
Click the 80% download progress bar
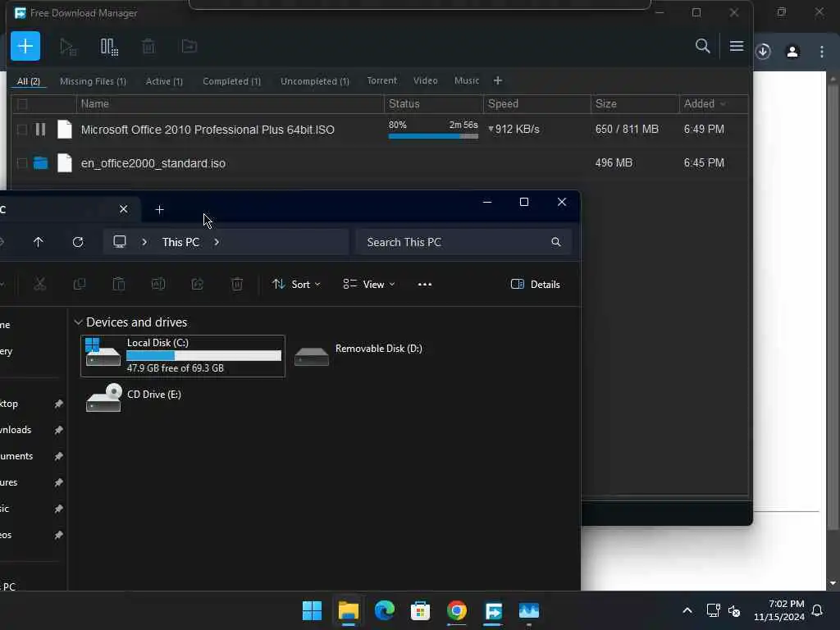[433, 136]
